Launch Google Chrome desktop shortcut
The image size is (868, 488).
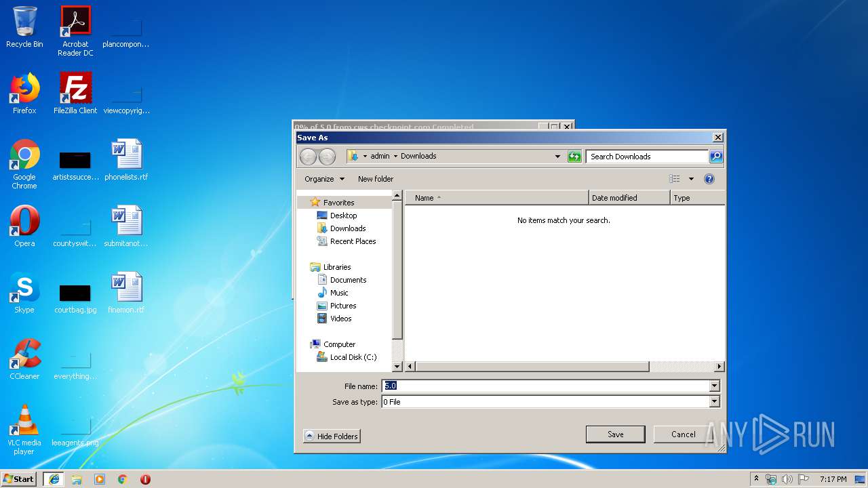24,164
